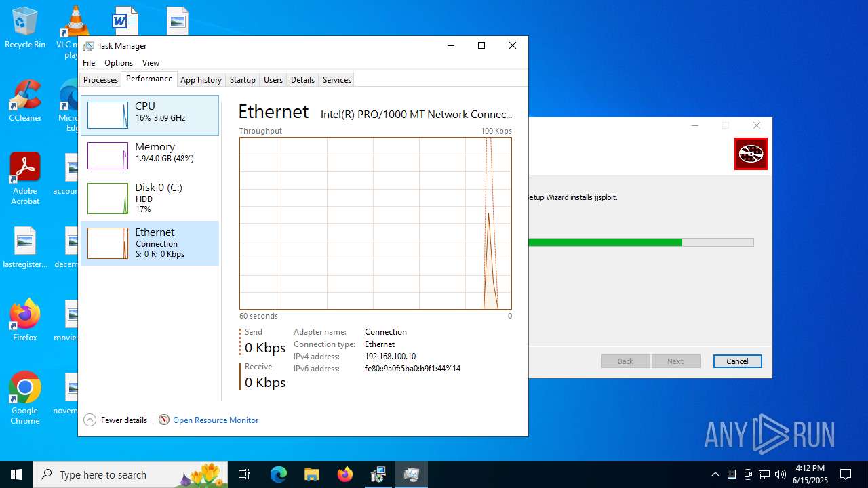Click the Open Resource Monitor icon
This screenshot has height=488, width=868.
tap(164, 420)
